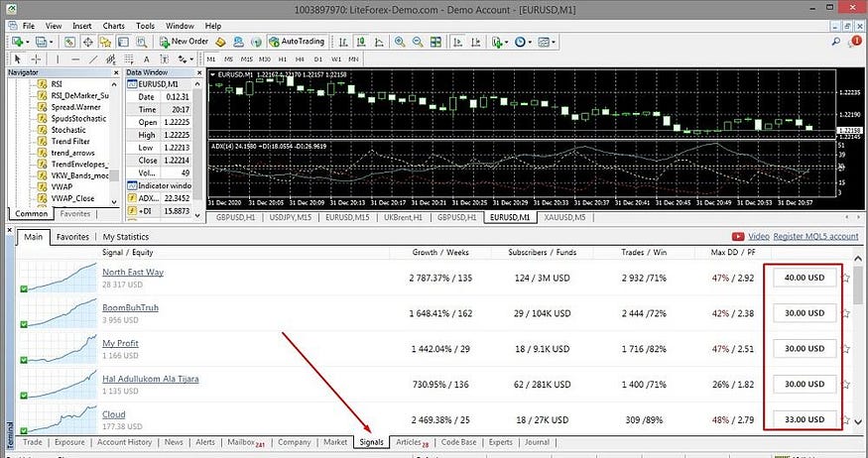This screenshot has width=868, height=458.
Task: Select the trendline drawing tool
Action: point(93,58)
